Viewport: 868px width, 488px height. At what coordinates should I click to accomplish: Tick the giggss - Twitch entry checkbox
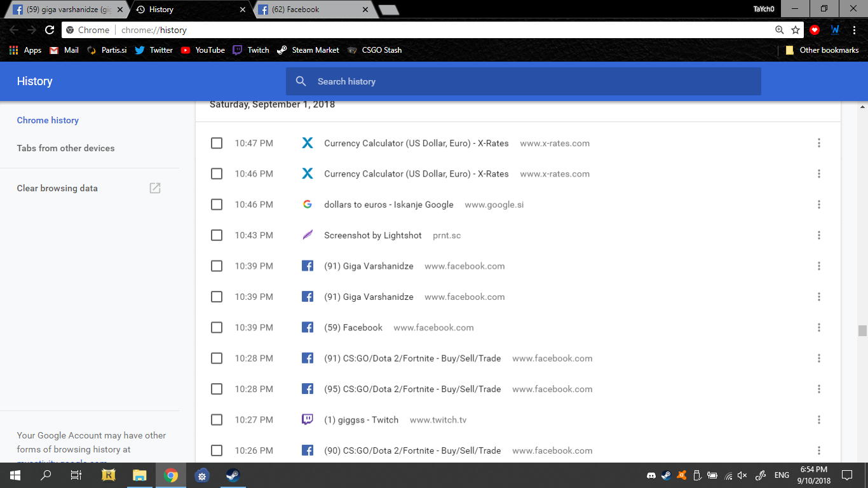point(217,420)
